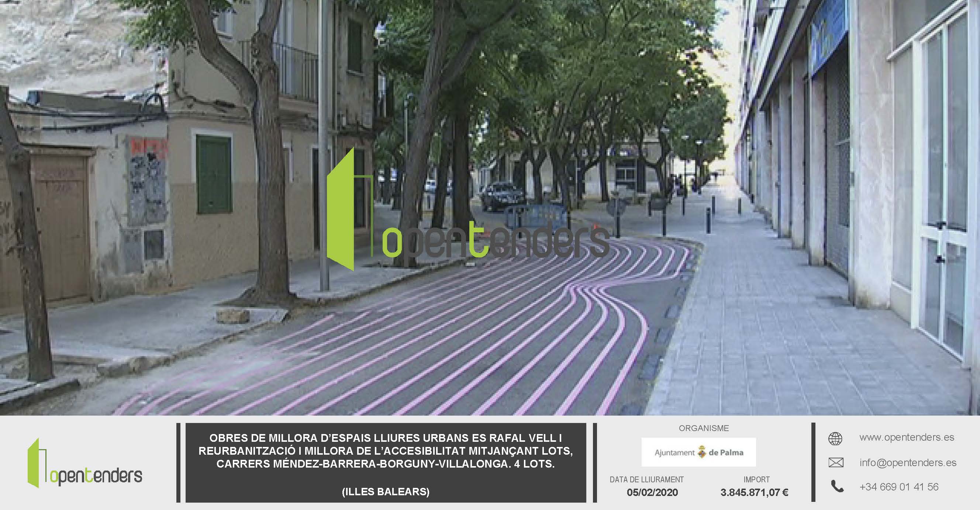Click the project title starting OBRES DE MILLORA
The width and height of the screenshot is (980, 510).
pyautogui.click(x=386, y=451)
